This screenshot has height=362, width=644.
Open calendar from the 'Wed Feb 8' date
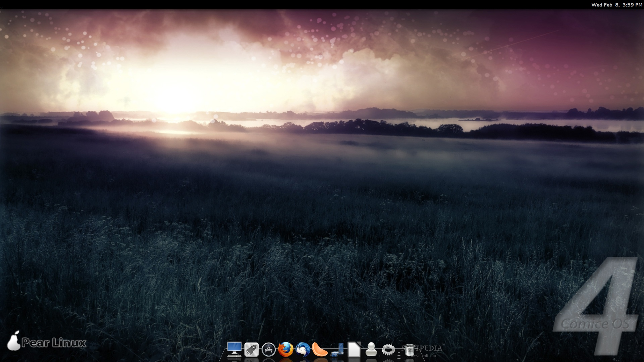pyautogui.click(x=605, y=5)
